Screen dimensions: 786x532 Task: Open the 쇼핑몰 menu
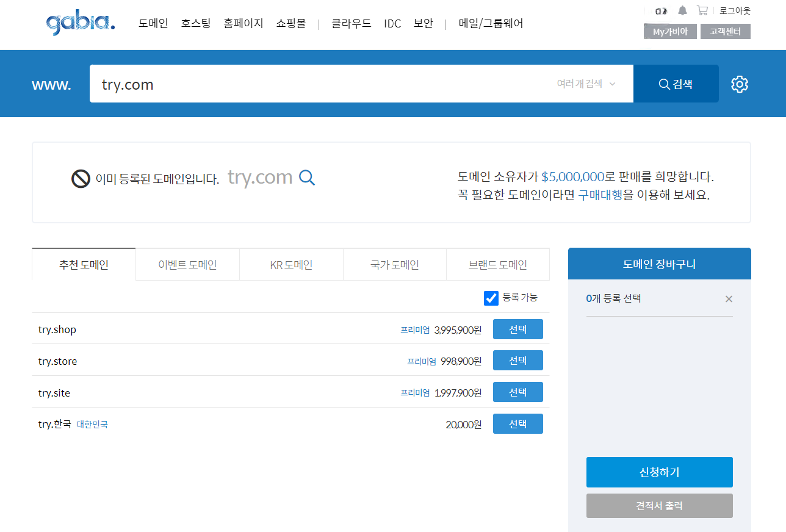(291, 24)
